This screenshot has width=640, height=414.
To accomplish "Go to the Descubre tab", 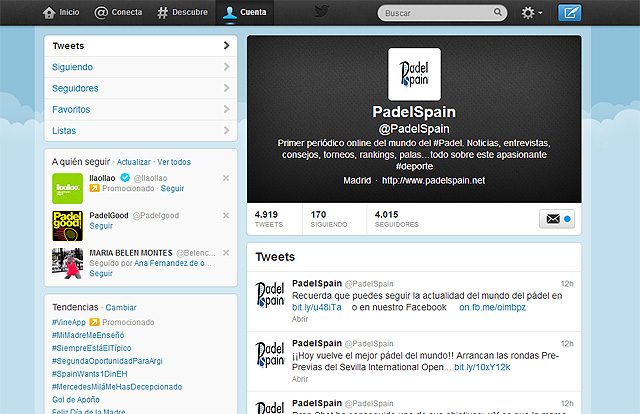I will pos(182,13).
